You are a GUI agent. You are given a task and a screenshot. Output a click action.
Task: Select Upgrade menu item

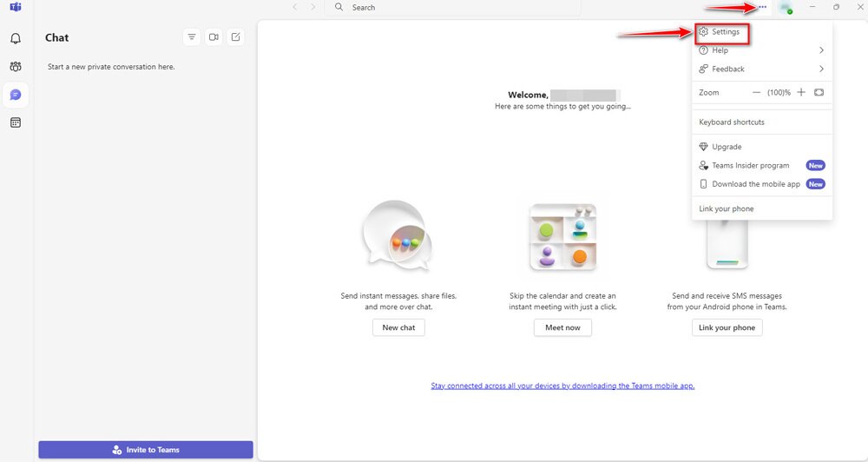pos(762,147)
